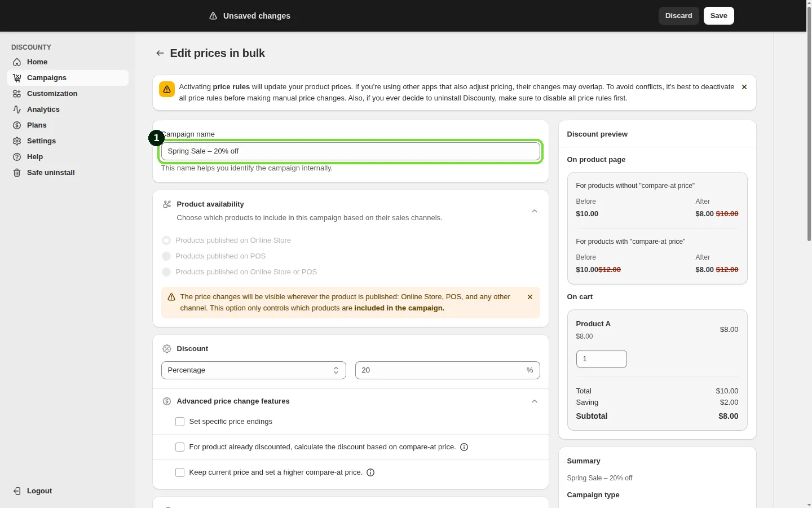Click the Settings gear icon
This screenshot has width=812, height=508.
(x=17, y=141)
